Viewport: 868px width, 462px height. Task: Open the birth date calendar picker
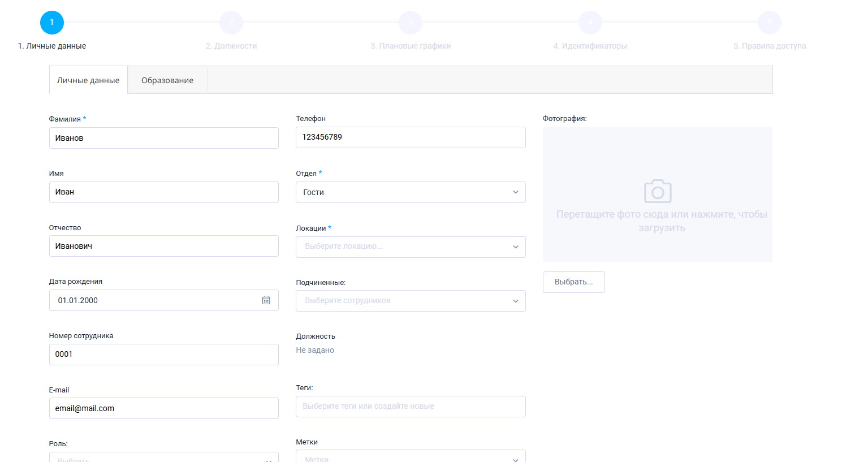(266, 300)
